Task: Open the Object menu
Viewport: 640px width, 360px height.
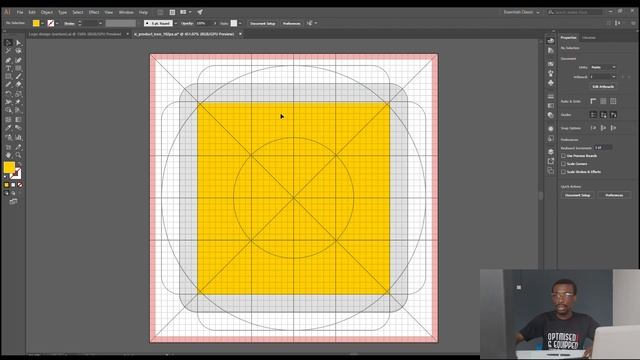Action: [x=47, y=12]
